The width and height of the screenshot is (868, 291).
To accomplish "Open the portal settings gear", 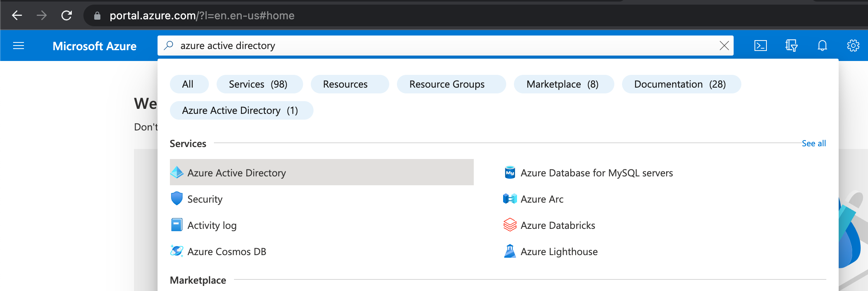I will tap(853, 46).
